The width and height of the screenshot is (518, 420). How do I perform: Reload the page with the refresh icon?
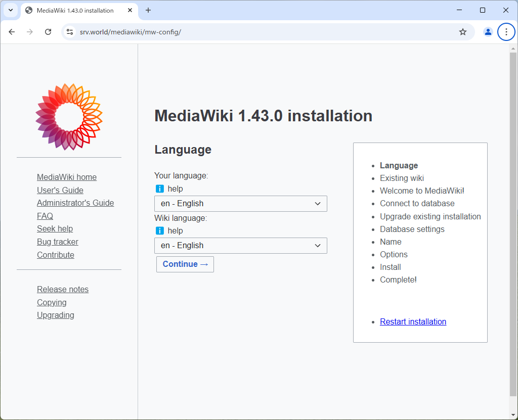tap(48, 32)
